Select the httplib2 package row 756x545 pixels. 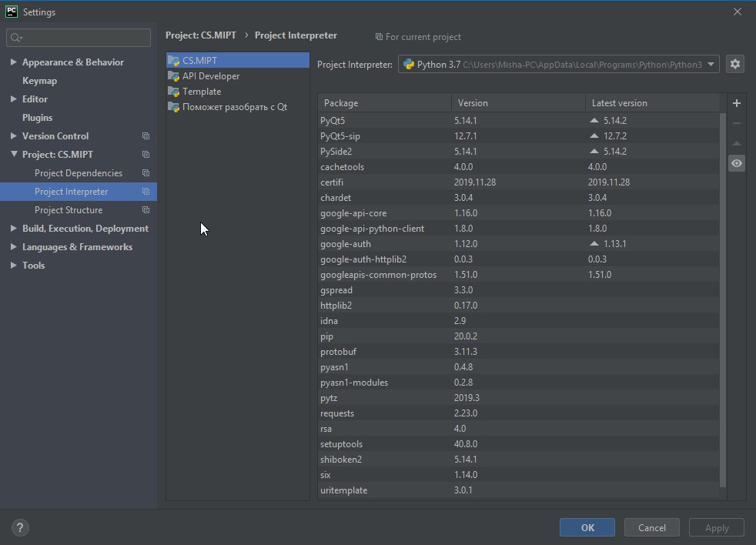[x=518, y=306]
